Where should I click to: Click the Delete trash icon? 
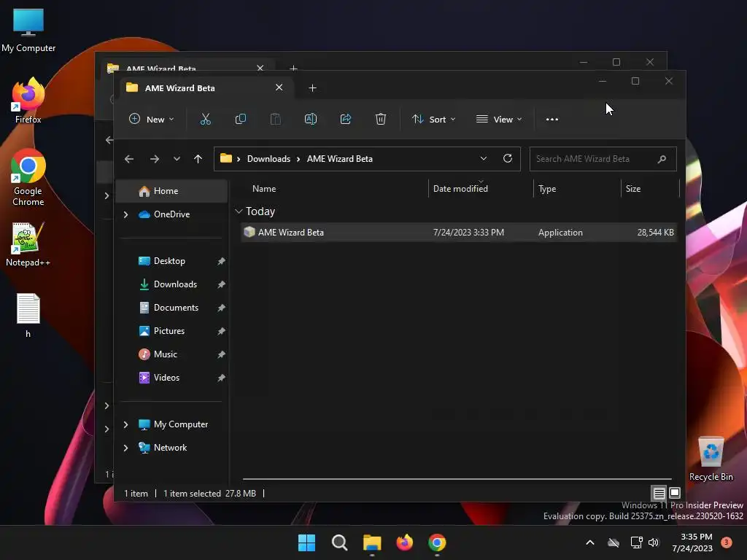click(x=380, y=119)
